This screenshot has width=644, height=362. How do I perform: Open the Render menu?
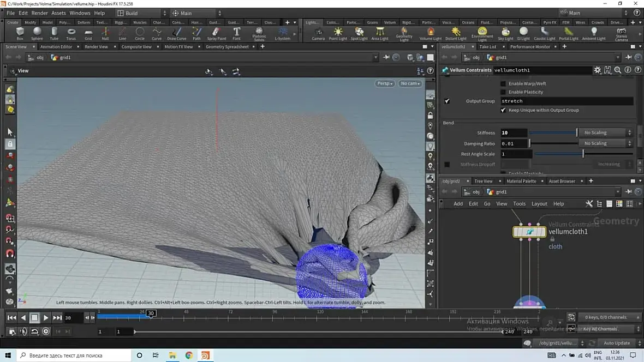click(39, 13)
